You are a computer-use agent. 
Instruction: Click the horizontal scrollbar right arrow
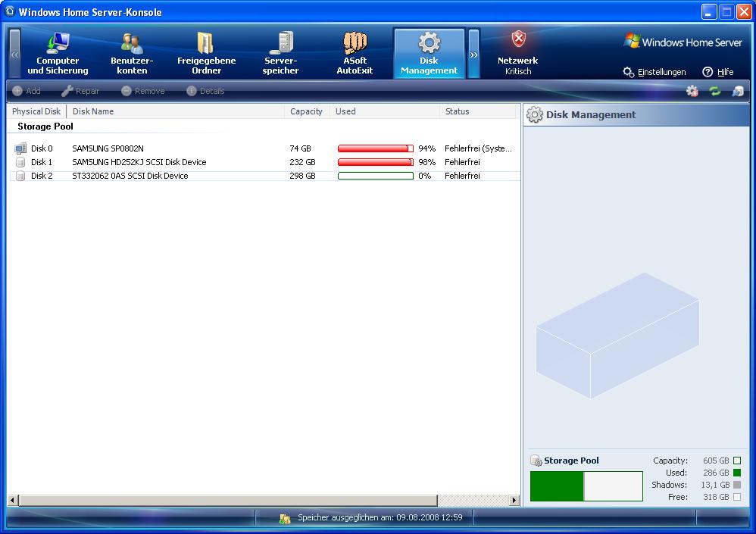click(514, 500)
